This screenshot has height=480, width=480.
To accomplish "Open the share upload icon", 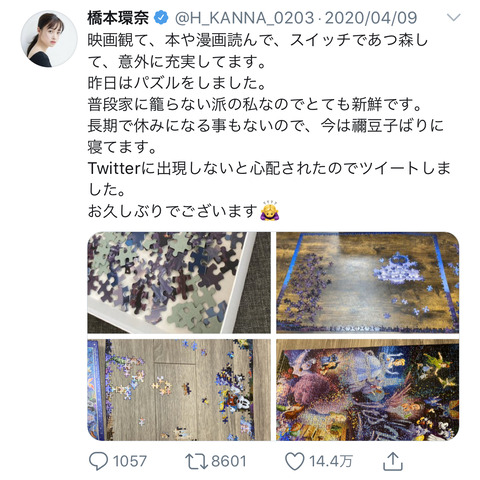I will [x=393, y=461].
